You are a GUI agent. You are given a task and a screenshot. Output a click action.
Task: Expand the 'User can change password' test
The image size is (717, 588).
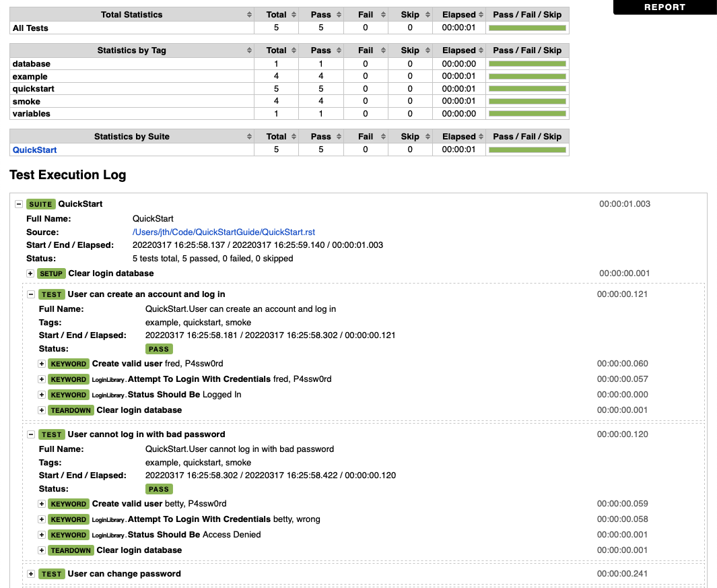pos(31,573)
